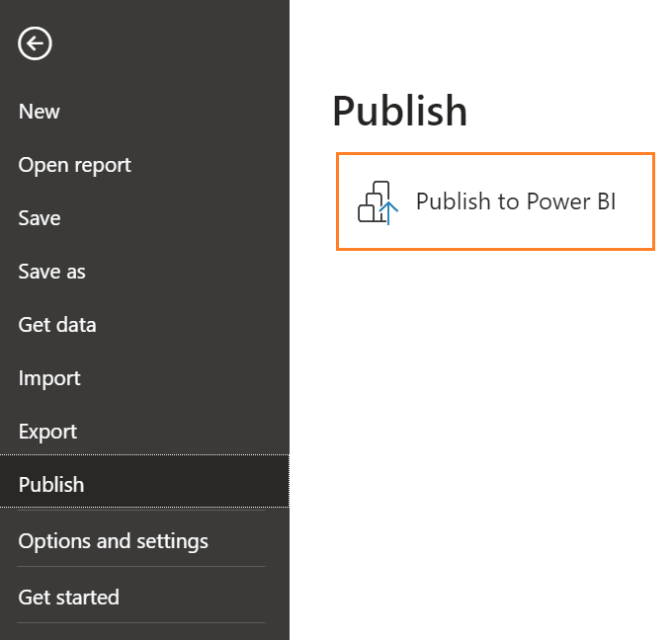Choose Open report from the sidebar
The width and height of the screenshot is (672, 640).
74,165
